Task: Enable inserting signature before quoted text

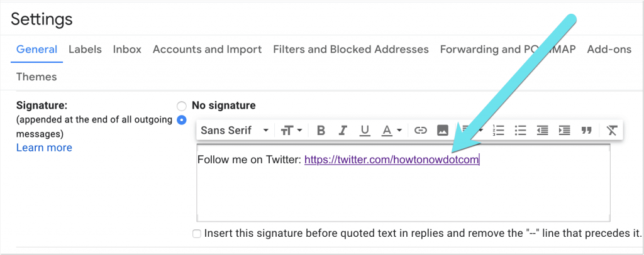Action: click(x=197, y=234)
